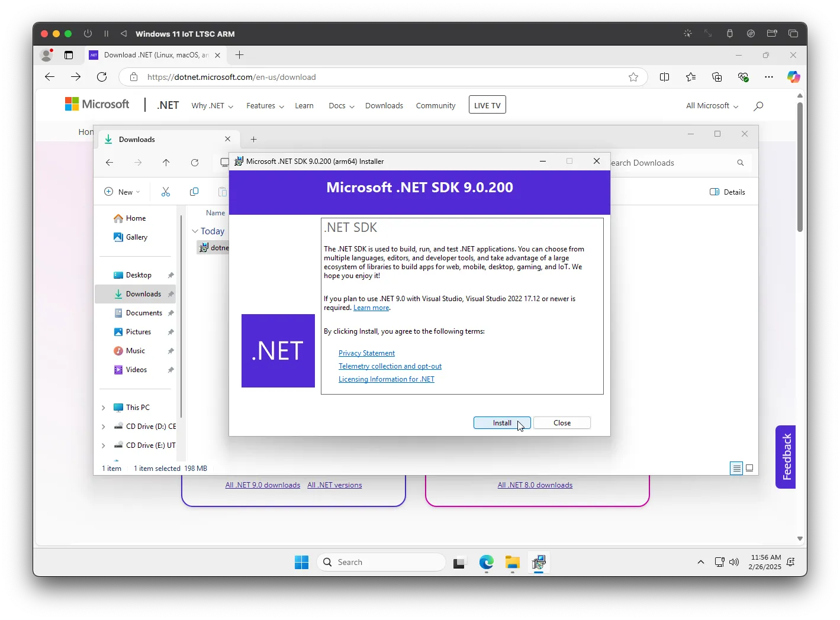Open Microsoft Edge from the taskbar
This screenshot has height=620, width=840.
click(486, 562)
